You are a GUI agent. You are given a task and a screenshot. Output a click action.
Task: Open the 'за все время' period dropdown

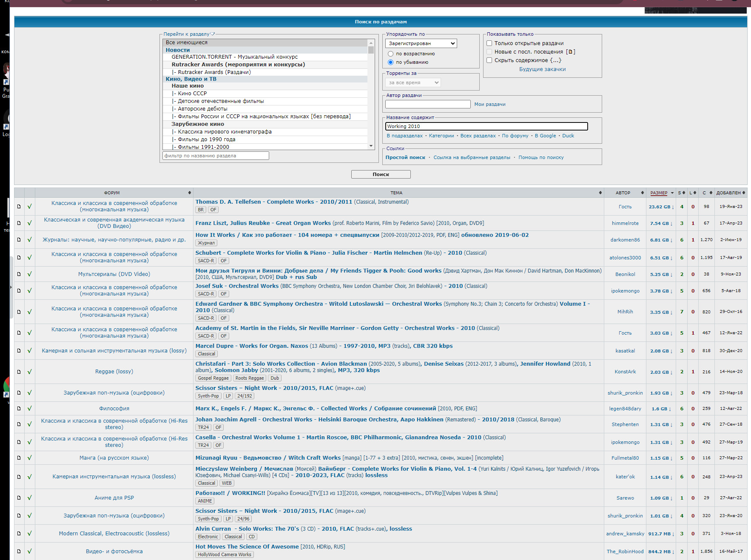(413, 83)
